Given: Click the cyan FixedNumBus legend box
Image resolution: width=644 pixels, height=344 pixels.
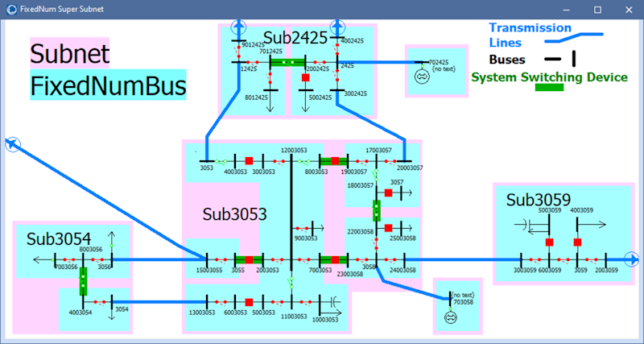Looking at the screenshot, I should 108,86.
